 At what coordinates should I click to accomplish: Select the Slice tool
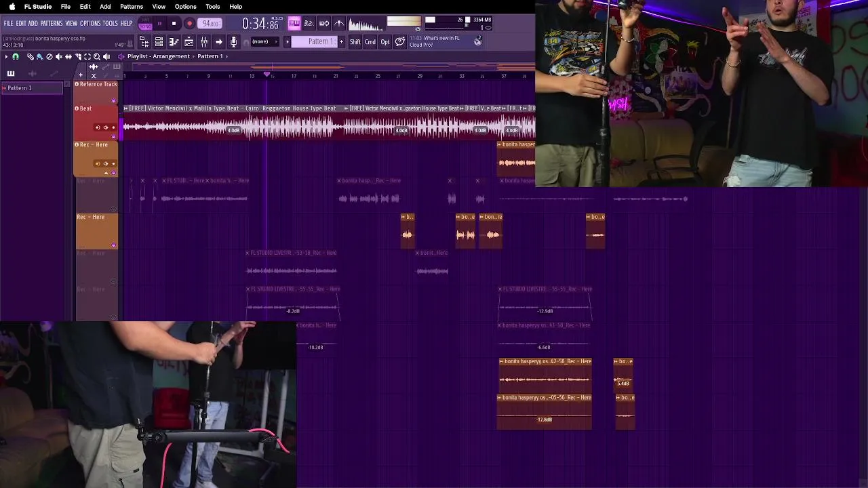(77, 57)
